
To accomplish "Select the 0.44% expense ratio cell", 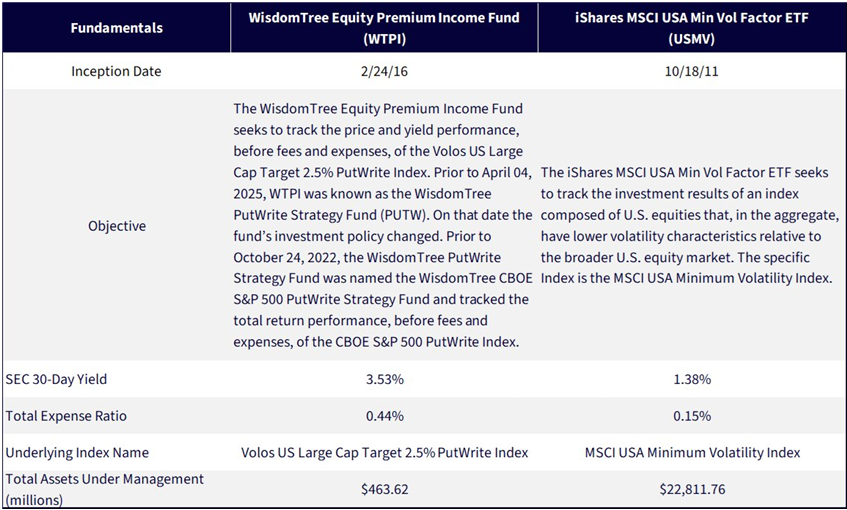I will click(384, 416).
